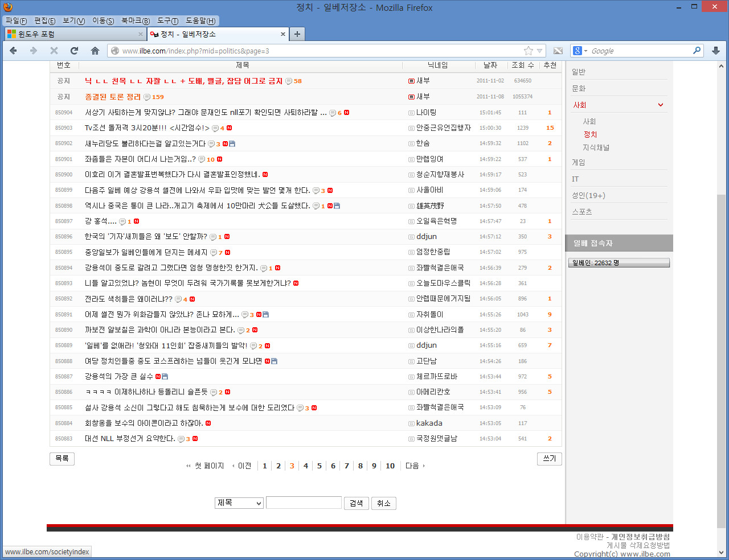The height and width of the screenshot is (560, 729).
Task: Open the 스포츠 sidebar category
Action: pos(582,212)
